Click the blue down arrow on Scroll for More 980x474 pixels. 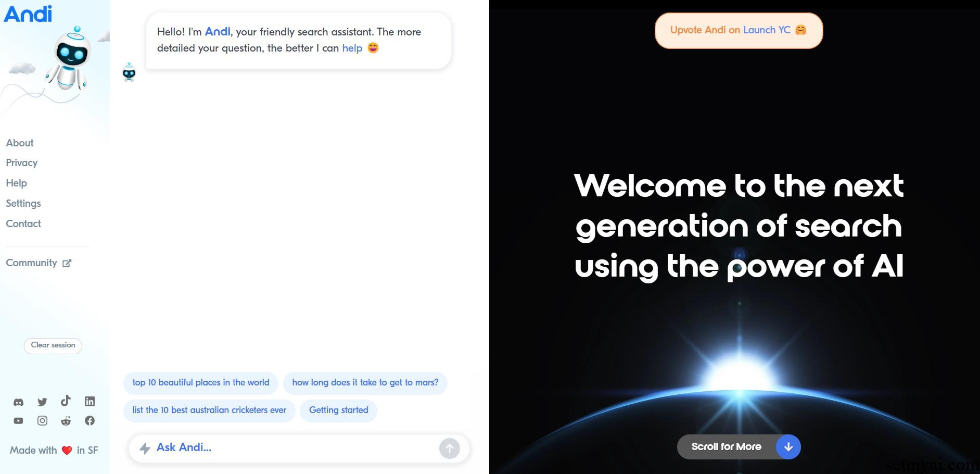[788, 447]
